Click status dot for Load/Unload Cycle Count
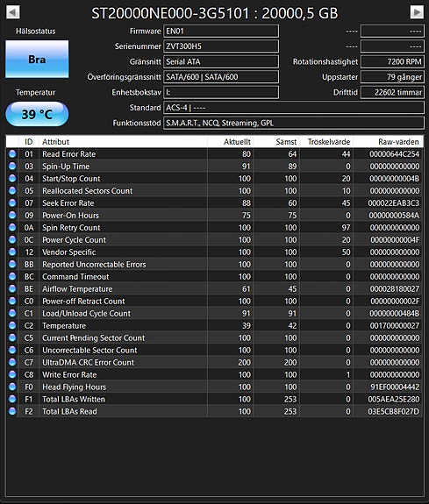 (12, 314)
